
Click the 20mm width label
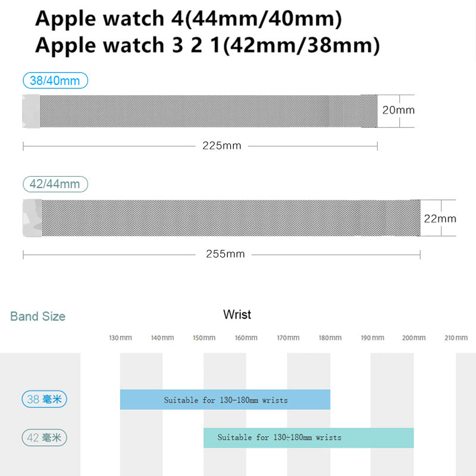pos(399,110)
